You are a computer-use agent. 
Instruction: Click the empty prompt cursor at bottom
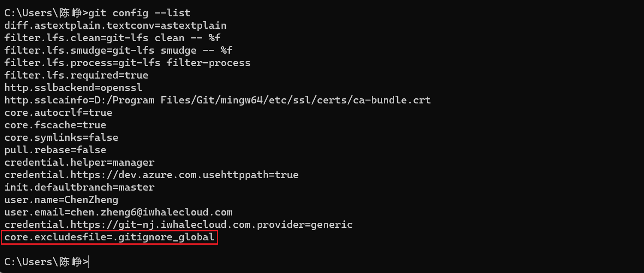point(89,262)
